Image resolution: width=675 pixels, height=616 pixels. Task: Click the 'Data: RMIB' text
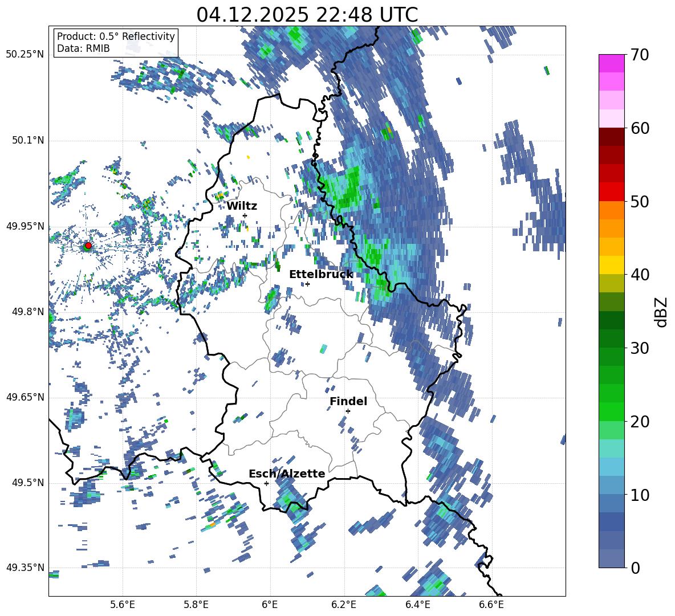[x=83, y=48]
